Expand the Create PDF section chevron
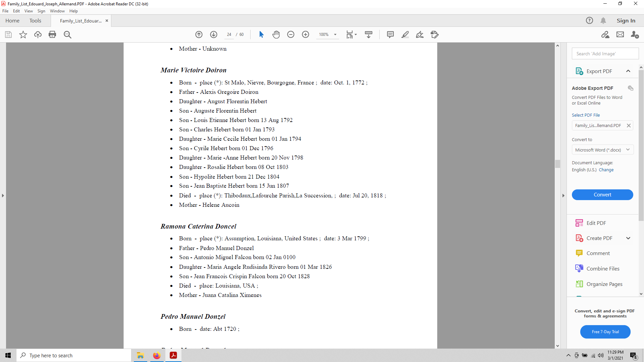The width and height of the screenshot is (644, 362). (628, 238)
